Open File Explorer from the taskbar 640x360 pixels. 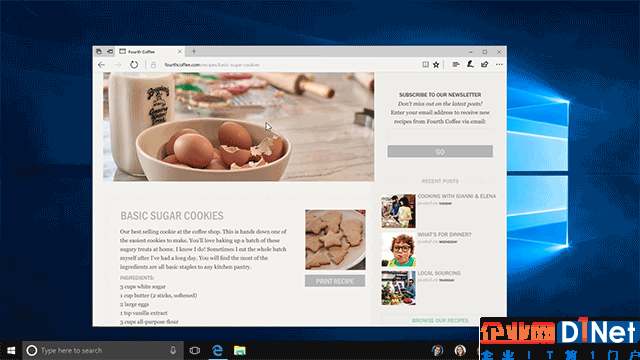coord(240,350)
